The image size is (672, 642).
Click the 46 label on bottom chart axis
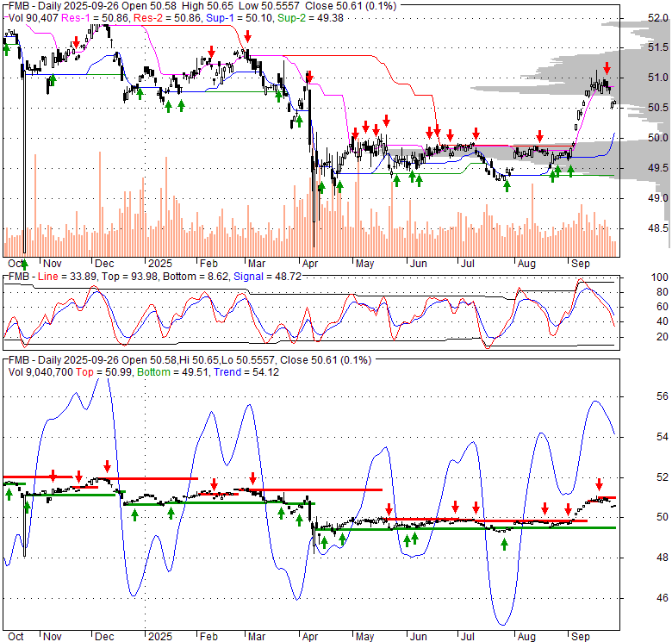(663, 597)
